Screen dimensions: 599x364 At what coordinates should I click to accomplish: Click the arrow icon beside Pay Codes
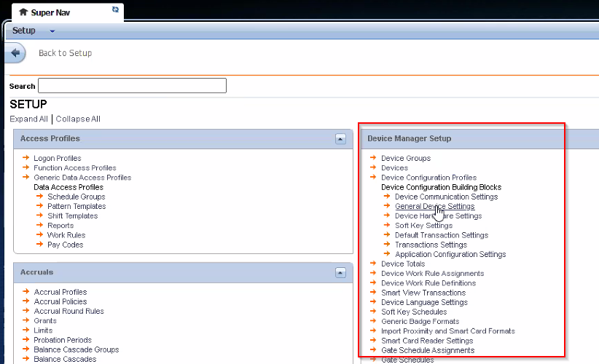[40, 245]
